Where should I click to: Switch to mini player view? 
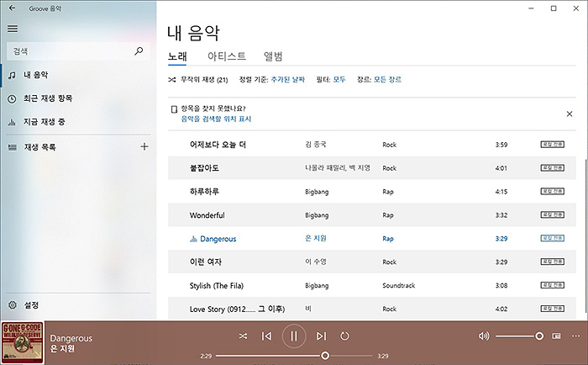point(556,336)
